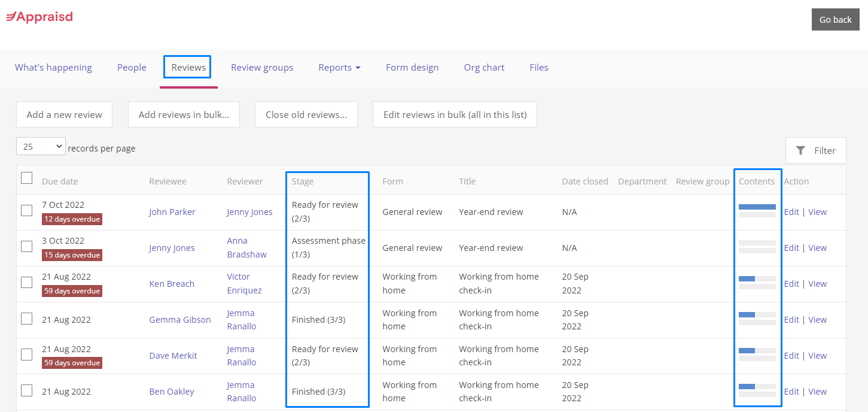Click contents progress bar in Ben Oakley's row

coord(757,390)
